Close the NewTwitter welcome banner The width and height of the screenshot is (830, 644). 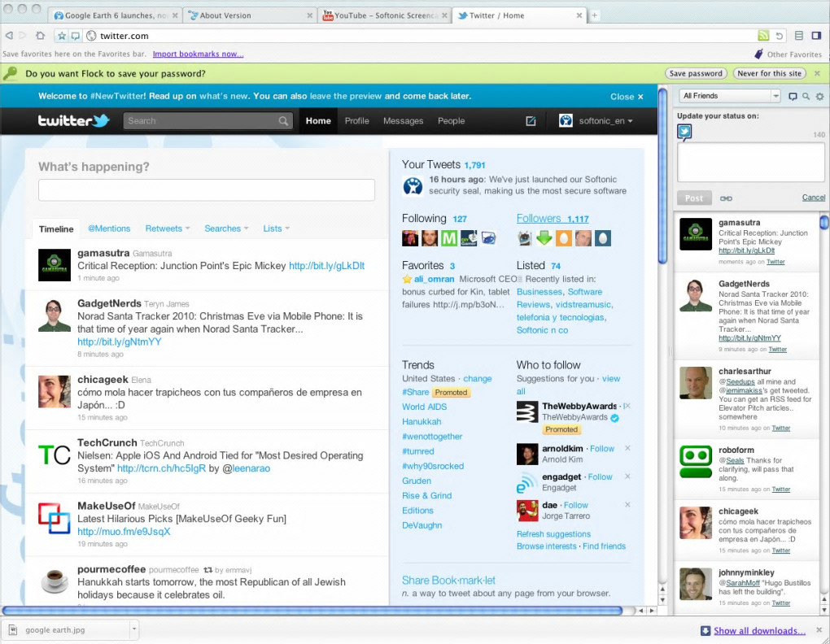click(x=627, y=97)
